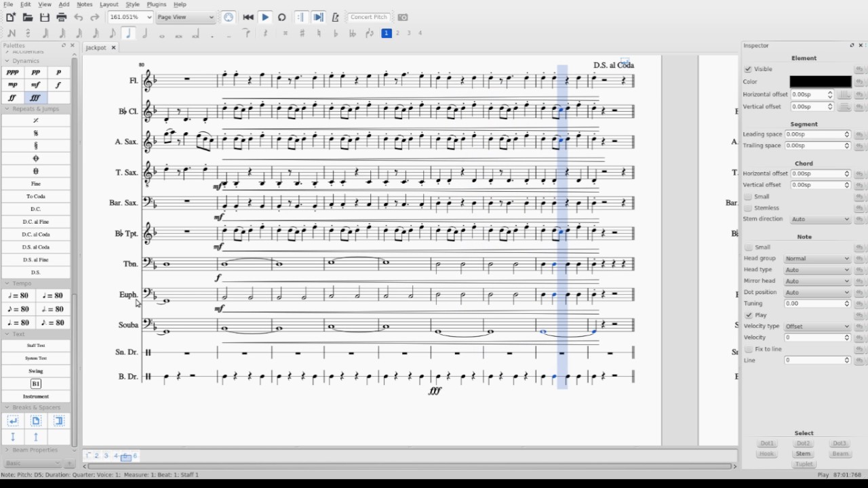
Task: Select voice 4 button
Action: click(x=420, y=33)
